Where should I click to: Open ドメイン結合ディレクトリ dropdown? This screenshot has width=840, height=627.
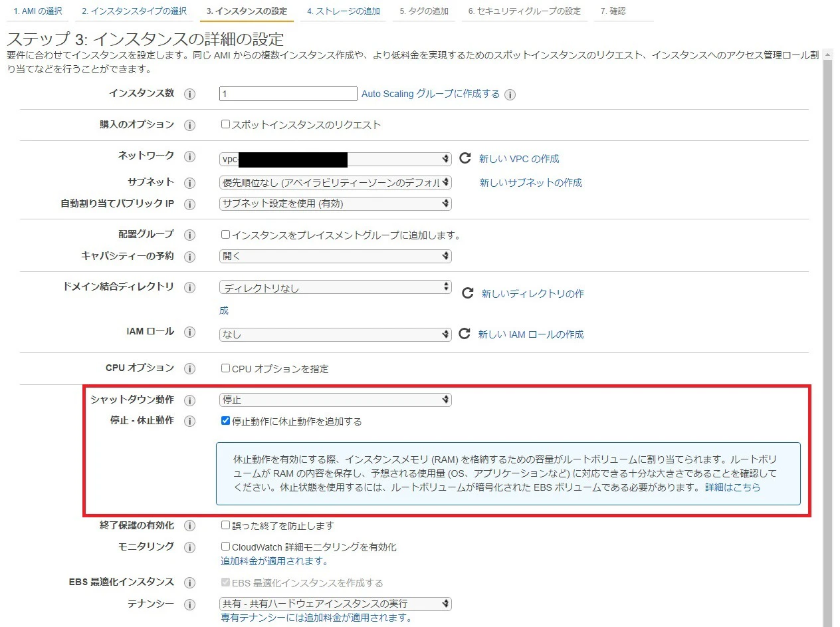pyautogui.click(x=336, y=287)
